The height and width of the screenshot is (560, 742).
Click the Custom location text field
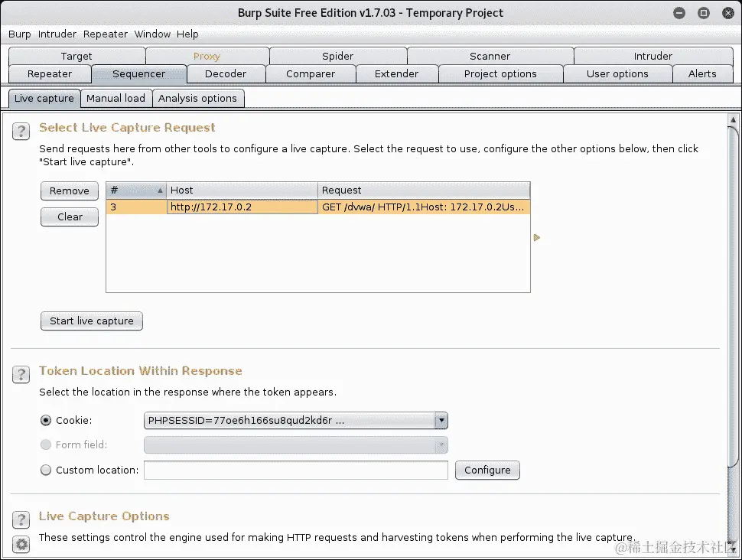[296, 470]
